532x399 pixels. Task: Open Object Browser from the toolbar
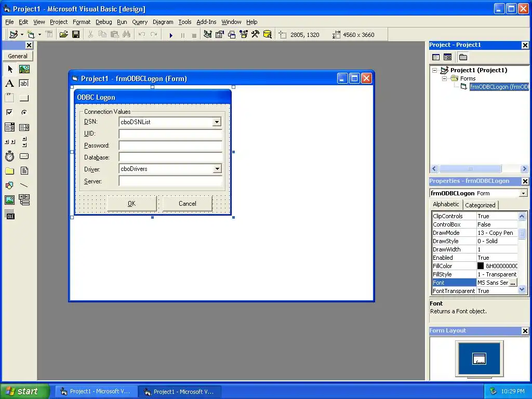244,35
